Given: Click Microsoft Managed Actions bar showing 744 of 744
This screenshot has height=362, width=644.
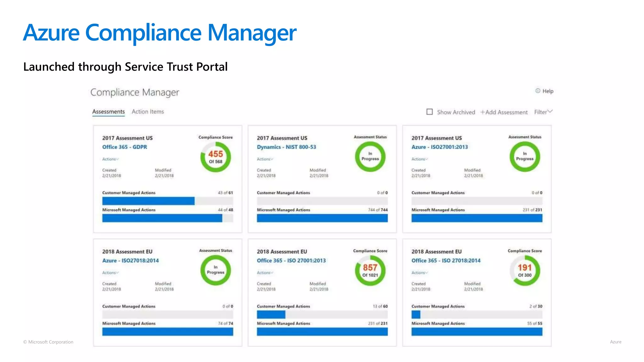Looking at the screenshot, I should tap(322, 218).
